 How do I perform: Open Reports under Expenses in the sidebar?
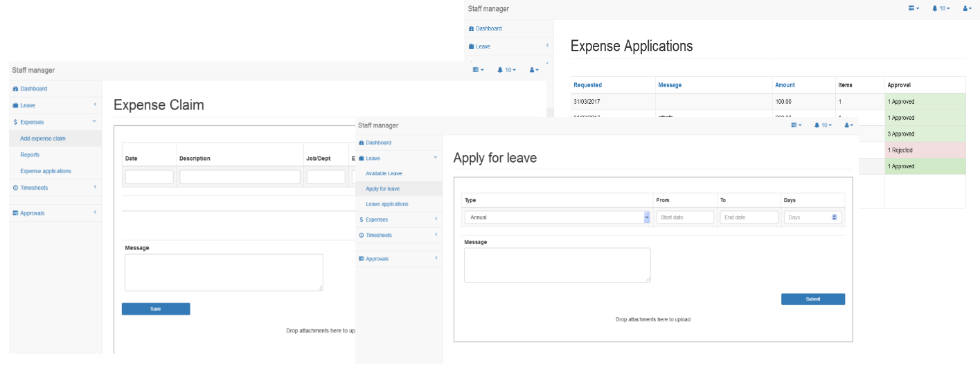pos(30,154)
